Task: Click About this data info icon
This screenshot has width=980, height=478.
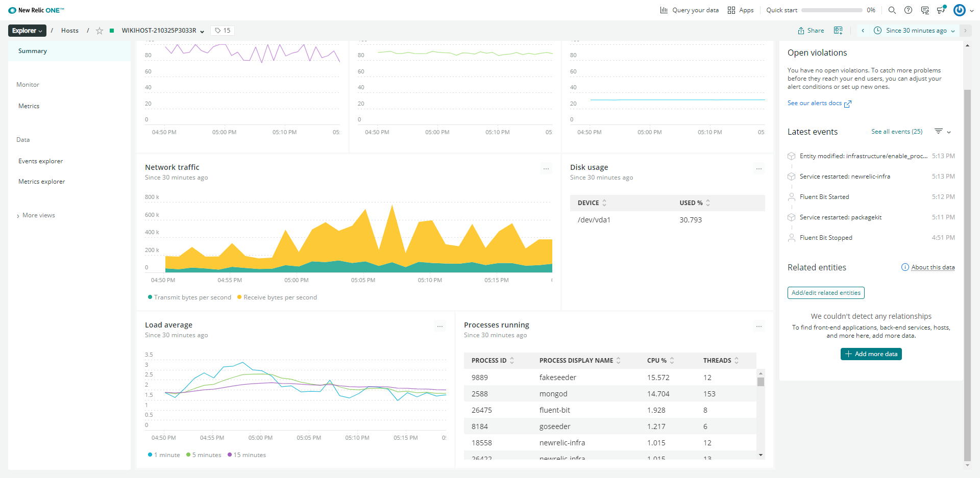Action: pyautogui.click(x=905, y=267)
